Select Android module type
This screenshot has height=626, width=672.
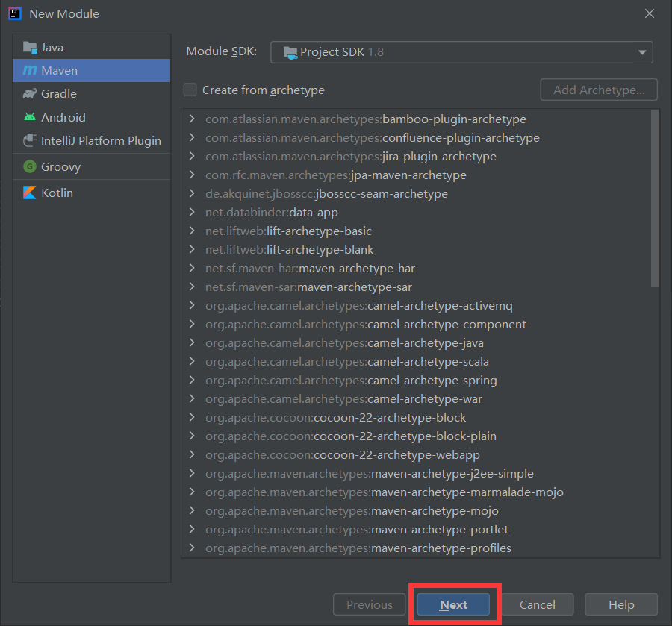pyautogui.click(x=91, y=117)
